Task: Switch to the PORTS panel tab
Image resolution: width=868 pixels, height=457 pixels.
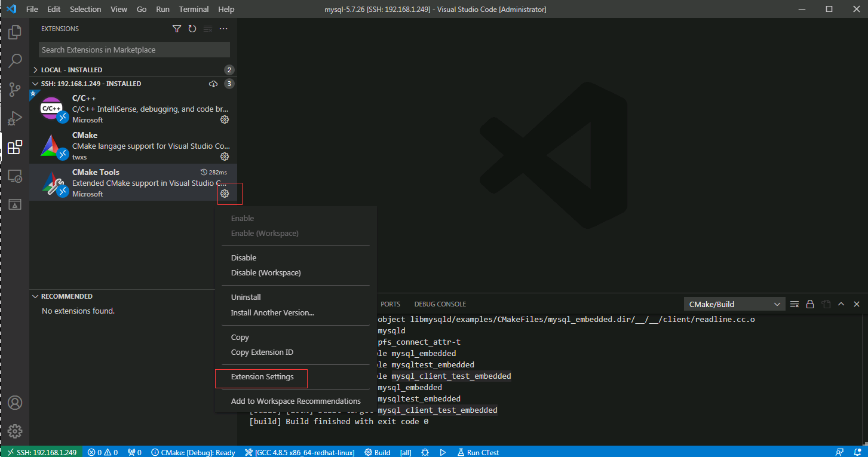Action: tap(390, 304)
